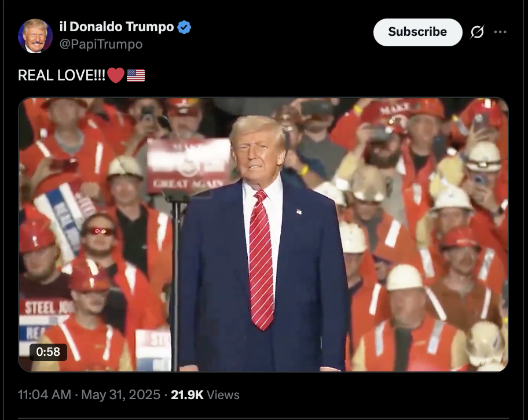528x420 pixels.
Task: Click the May 31, 2025 date
Action: (x=121, y=395)
